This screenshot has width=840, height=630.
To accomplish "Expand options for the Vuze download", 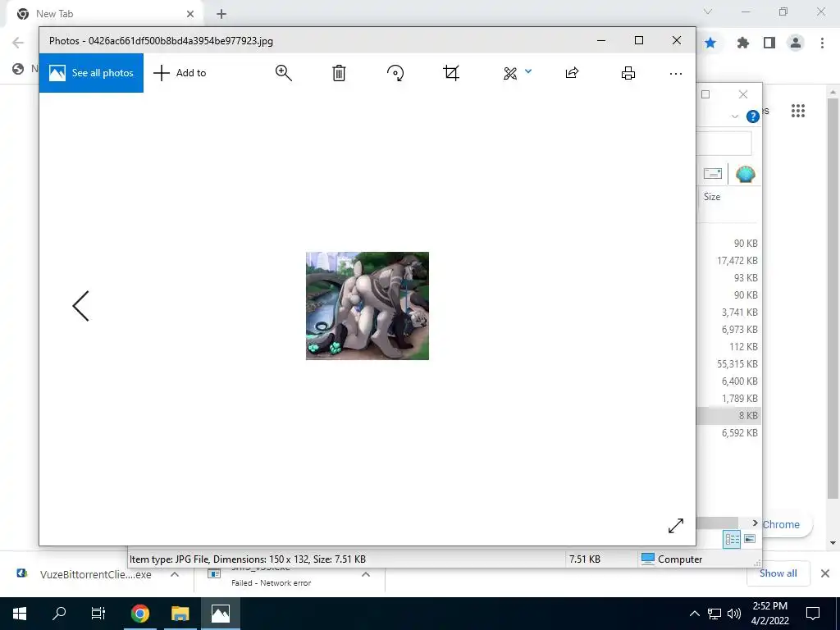I will pos(175,574).
